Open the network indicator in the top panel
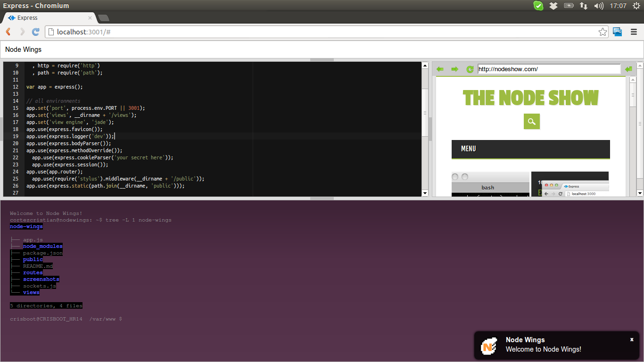 pyautogui.click(x=584, y=6)
